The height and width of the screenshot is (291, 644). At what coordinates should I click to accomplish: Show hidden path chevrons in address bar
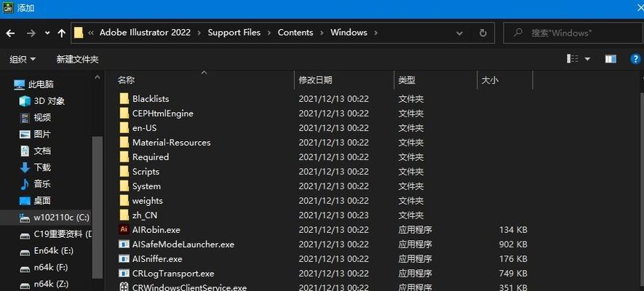pos(91,33)
